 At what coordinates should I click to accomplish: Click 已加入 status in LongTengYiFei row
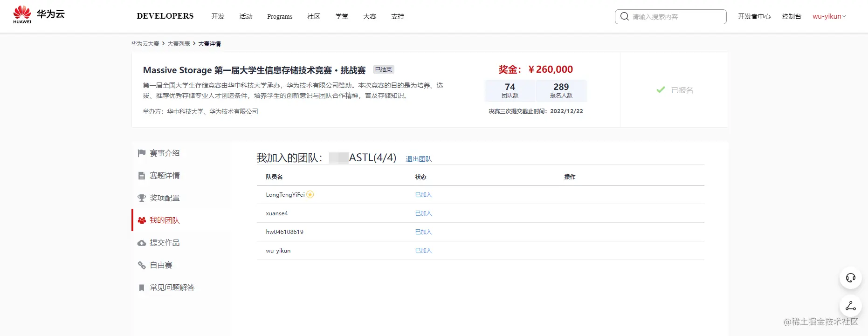(423, 195)
